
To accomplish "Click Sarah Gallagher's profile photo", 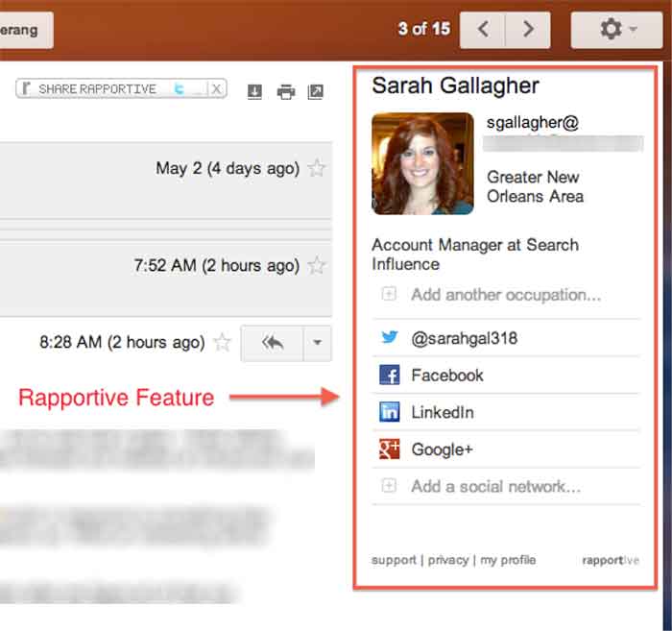I will click(x=422, y=163).
